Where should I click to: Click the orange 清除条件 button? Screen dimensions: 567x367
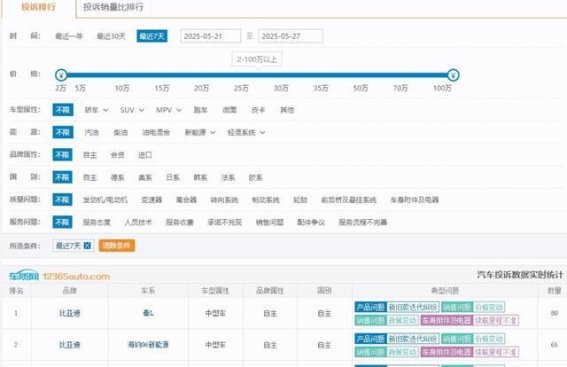pyautogui.click(x=117, y=246)
